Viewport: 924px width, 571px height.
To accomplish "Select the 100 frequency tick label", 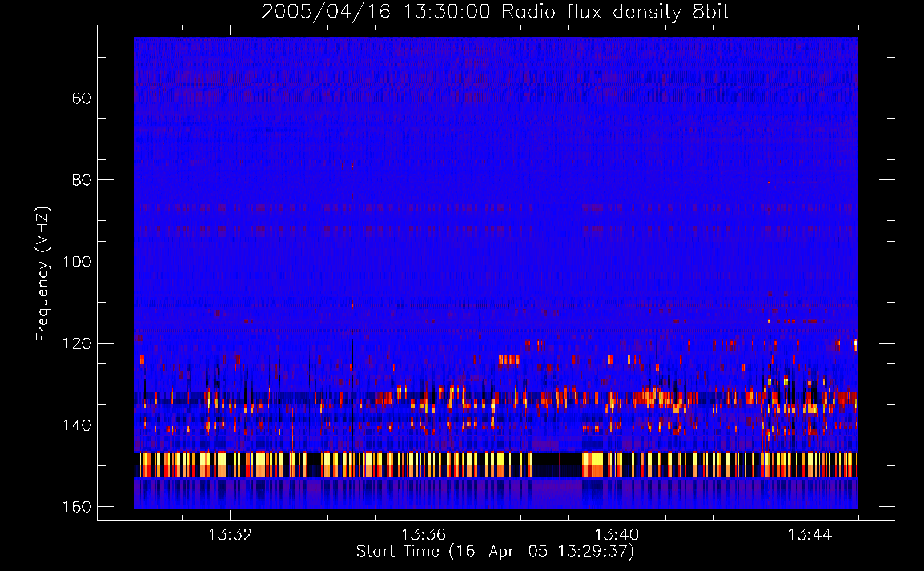I will point(77,262).
